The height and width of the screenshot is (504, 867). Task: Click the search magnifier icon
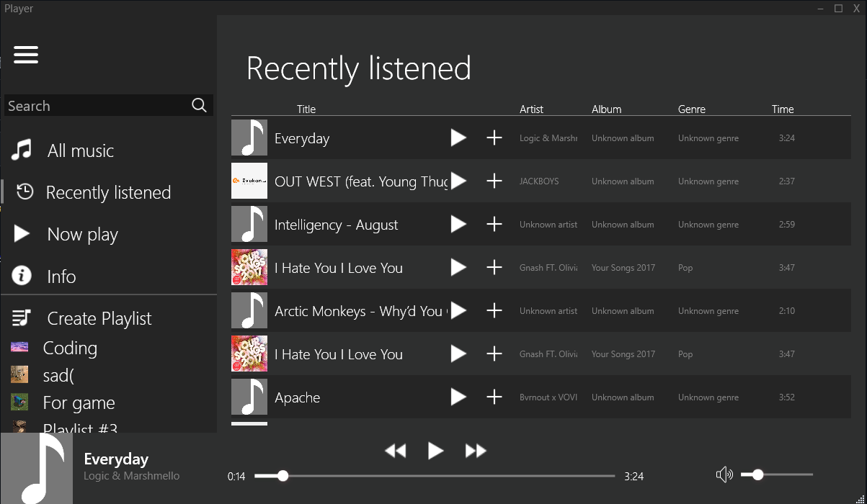coord(199,105)
